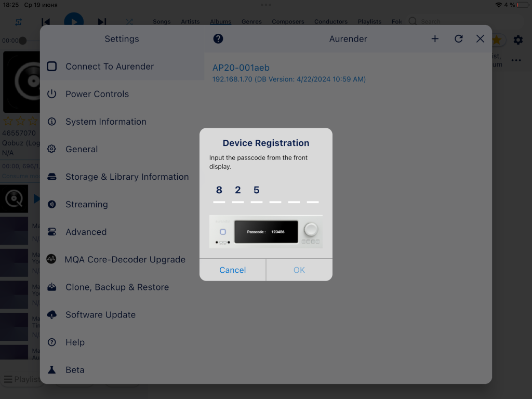This screenshot has width=532, height=399.
Task: Tap the Cancel button in Device Registration
Action: 232,270
